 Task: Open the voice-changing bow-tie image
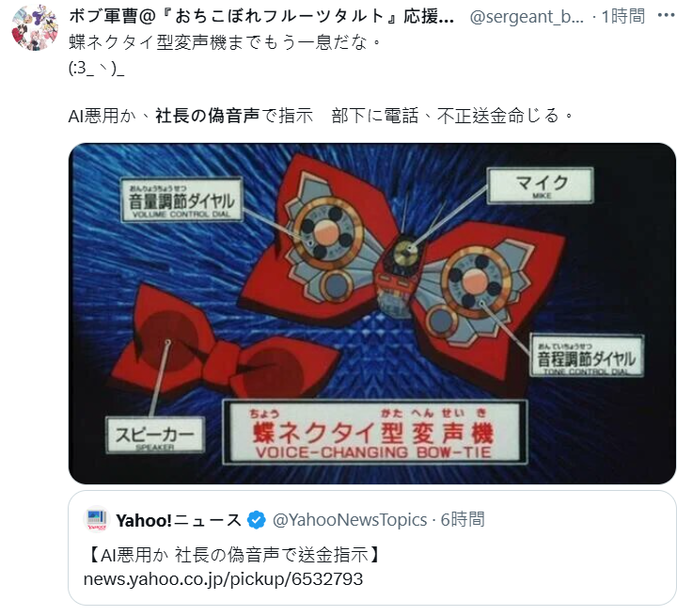(372, 313)
